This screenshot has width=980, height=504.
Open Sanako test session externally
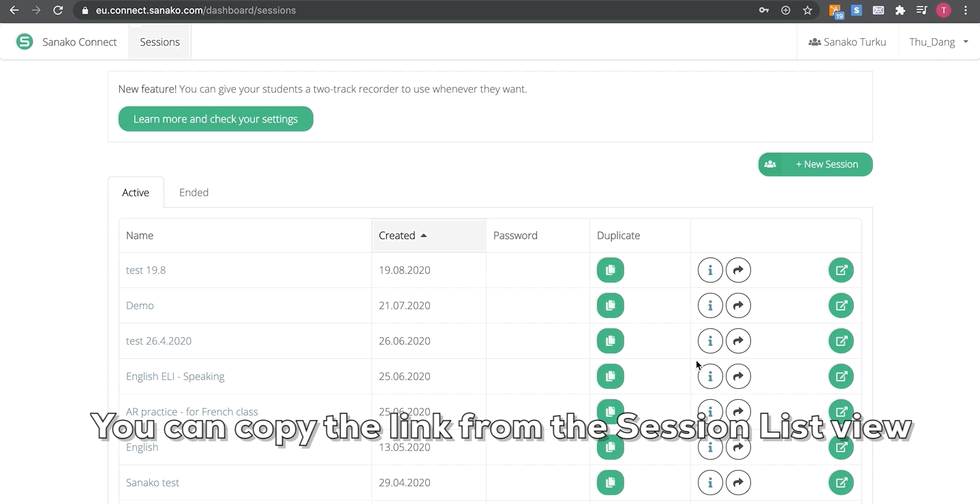pos(841,482)
